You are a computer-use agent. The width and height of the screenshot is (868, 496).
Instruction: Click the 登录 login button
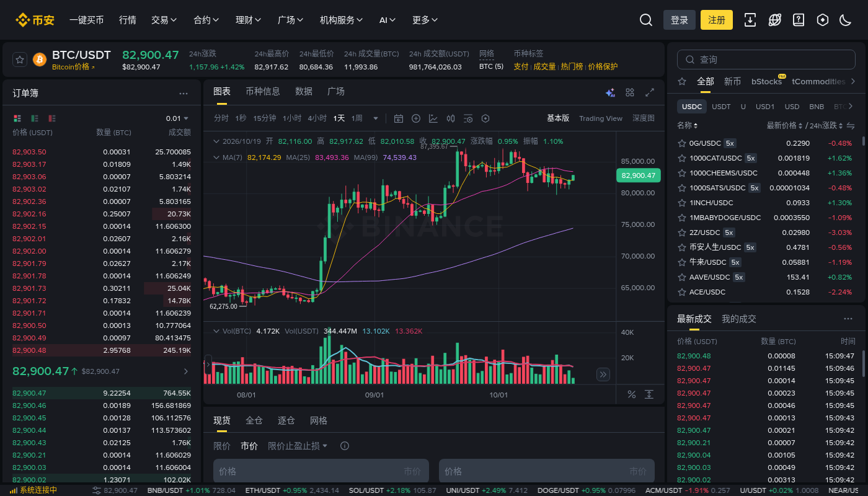[x=680, y=20]
